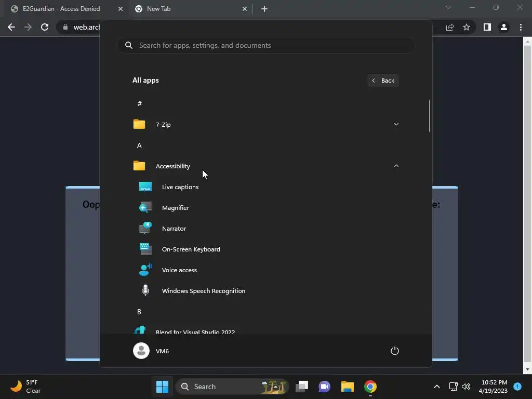Open Chrome tab search dropdown
Screen dimensions: 532x399
448,7
